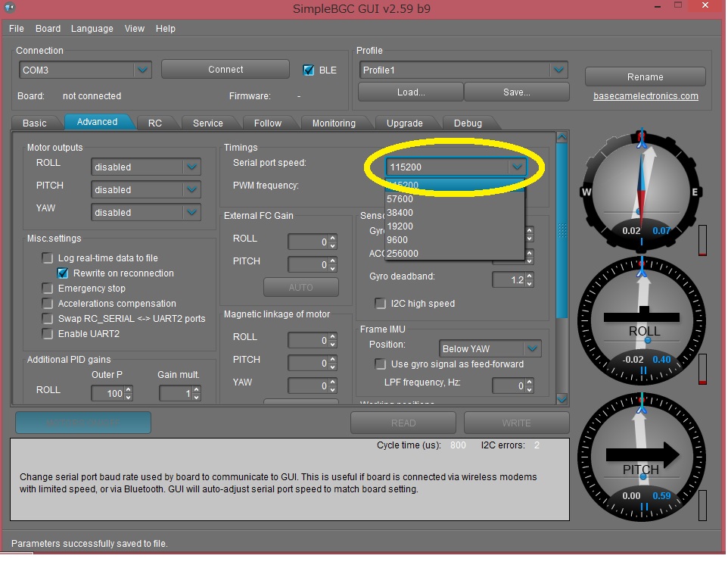
Task: Click the Outer P ROLL input field
Action: pos(108,394)
